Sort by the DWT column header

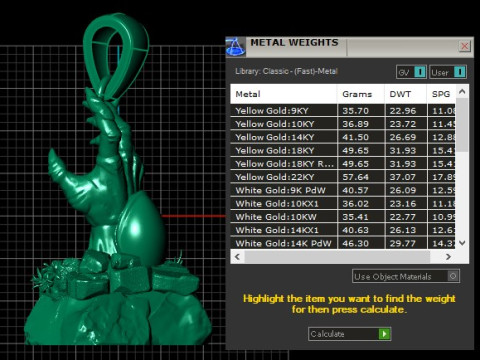pyautogui.click(x=406, y=94)
